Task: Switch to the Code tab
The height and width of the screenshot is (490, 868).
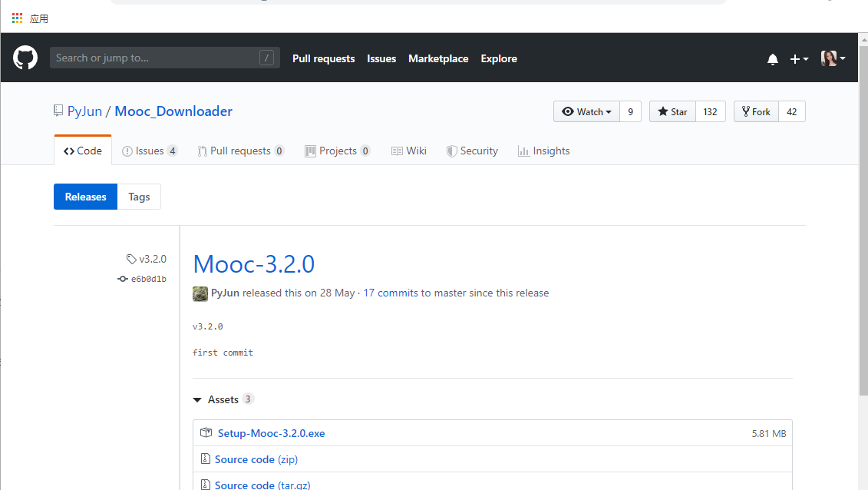Action: click(x=82, y=151)
